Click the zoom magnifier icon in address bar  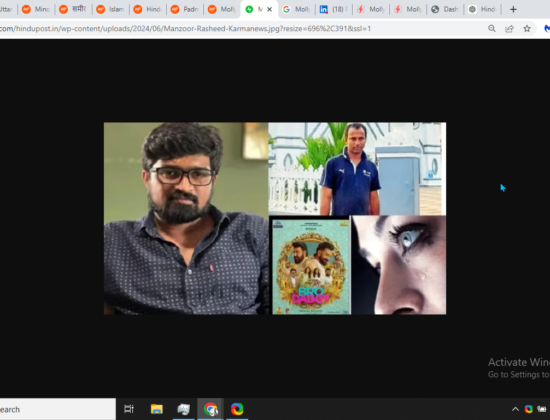coord(492,29)
